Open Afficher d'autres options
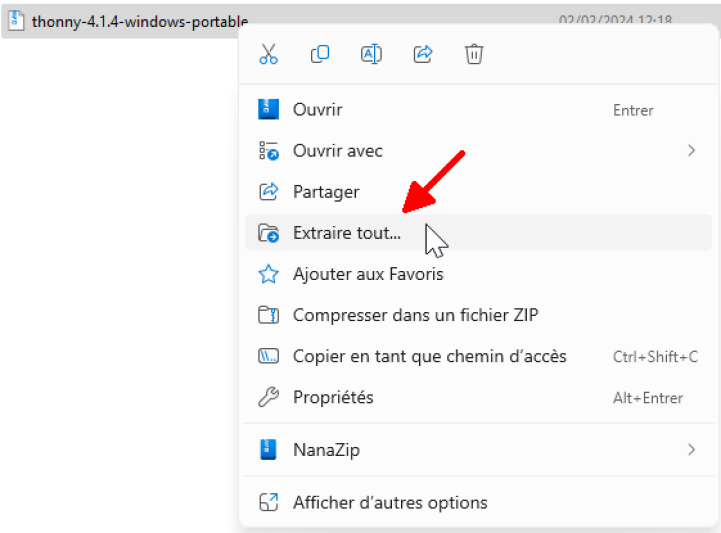Screen dimensions: 721x533 click(389, 503)
